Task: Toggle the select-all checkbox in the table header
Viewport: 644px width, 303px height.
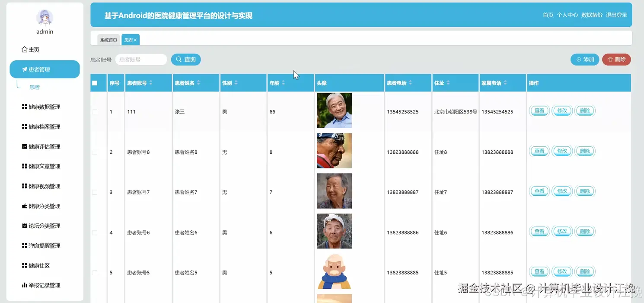Action: click(94, 83)
